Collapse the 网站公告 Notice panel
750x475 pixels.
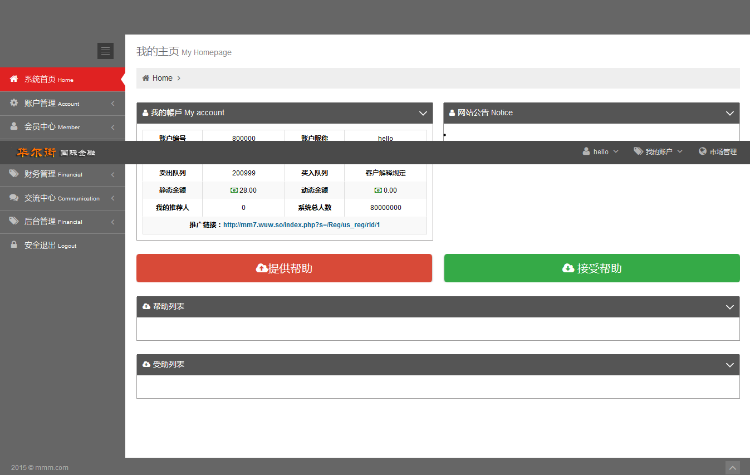click(730, 113)
